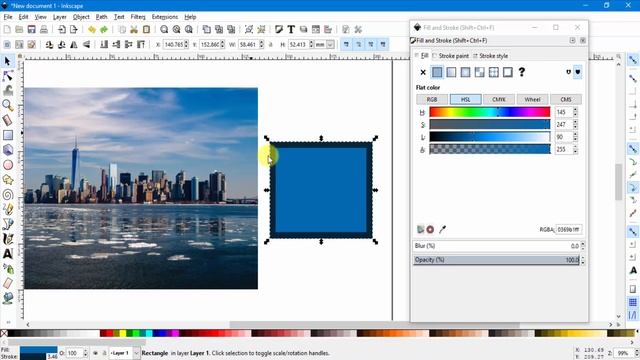Click the RGBA hex value field
This screenshot has height=360, width=640.
(x=569, y=229)
